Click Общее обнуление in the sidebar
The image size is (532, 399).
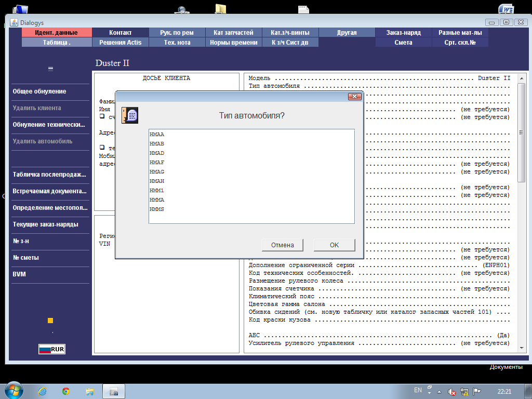coord(50,91)
